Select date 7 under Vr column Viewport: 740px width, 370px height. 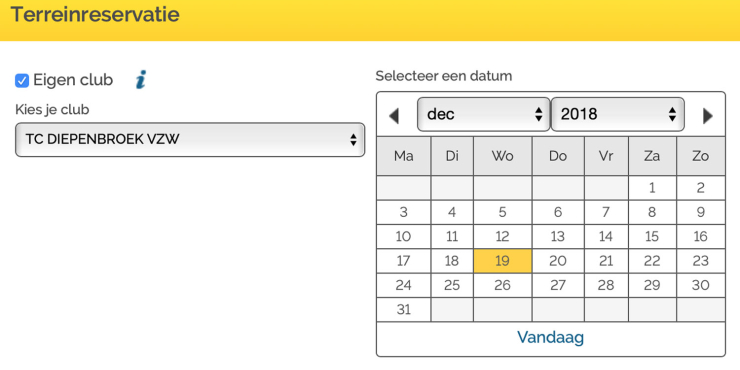(x=606, y=212)
